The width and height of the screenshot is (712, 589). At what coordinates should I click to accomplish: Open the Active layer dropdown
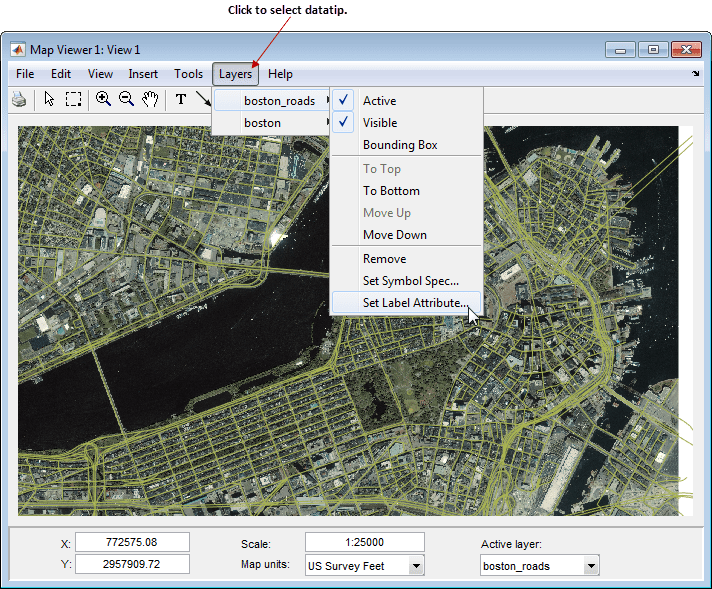click(591, 566)
